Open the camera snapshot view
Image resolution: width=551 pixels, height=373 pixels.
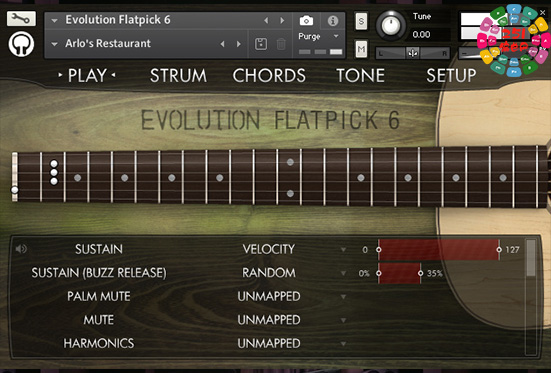click(306, 21)
